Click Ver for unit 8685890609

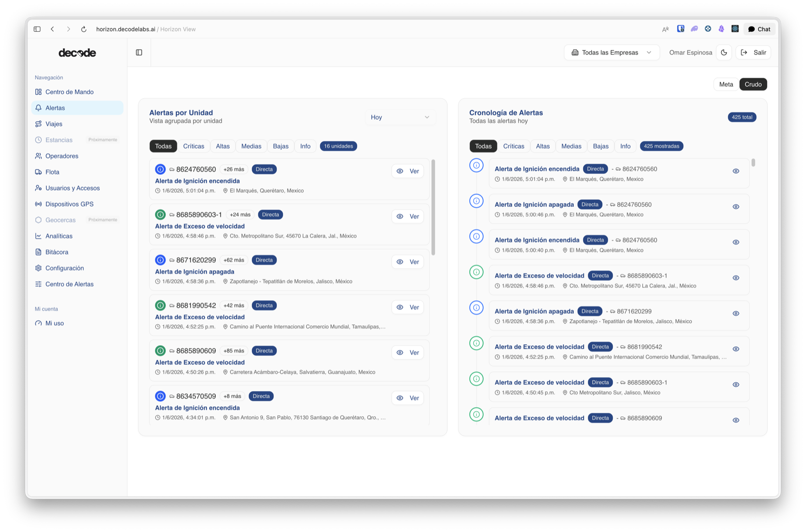pyautogui.click(x=408, y=353)
